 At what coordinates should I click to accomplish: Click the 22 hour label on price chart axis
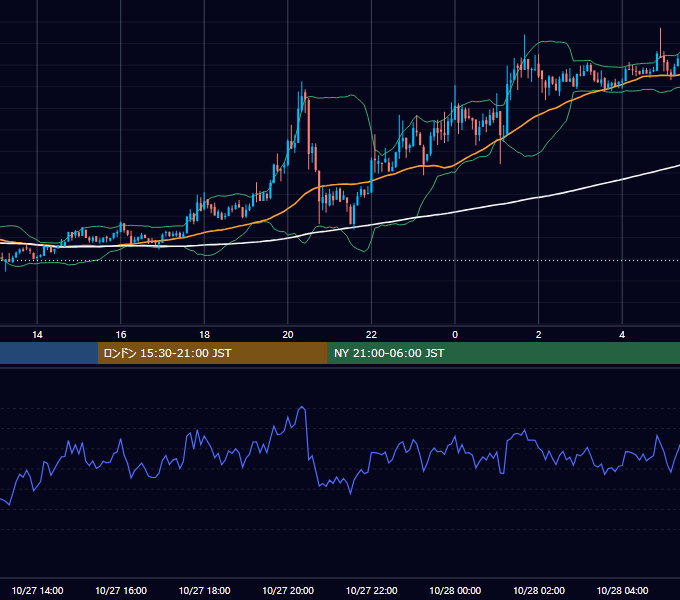371,335
